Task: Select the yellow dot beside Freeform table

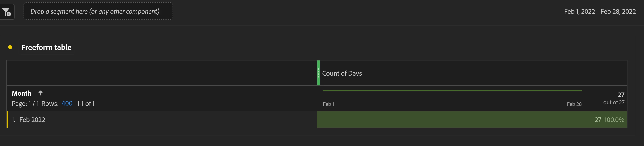Action: (10, 47)
